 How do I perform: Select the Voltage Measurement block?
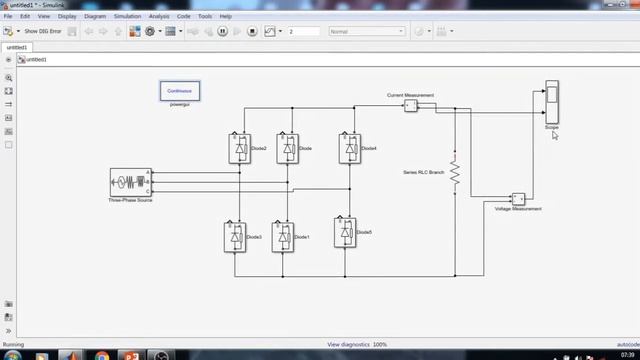click(x=518, y=199)
